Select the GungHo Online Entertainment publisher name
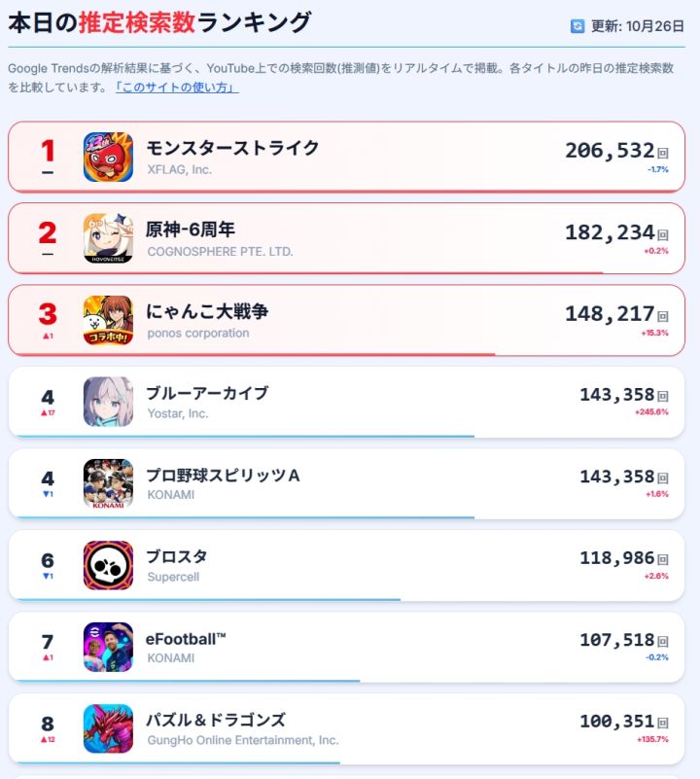 pyautogui.click(x=243, y=740)
